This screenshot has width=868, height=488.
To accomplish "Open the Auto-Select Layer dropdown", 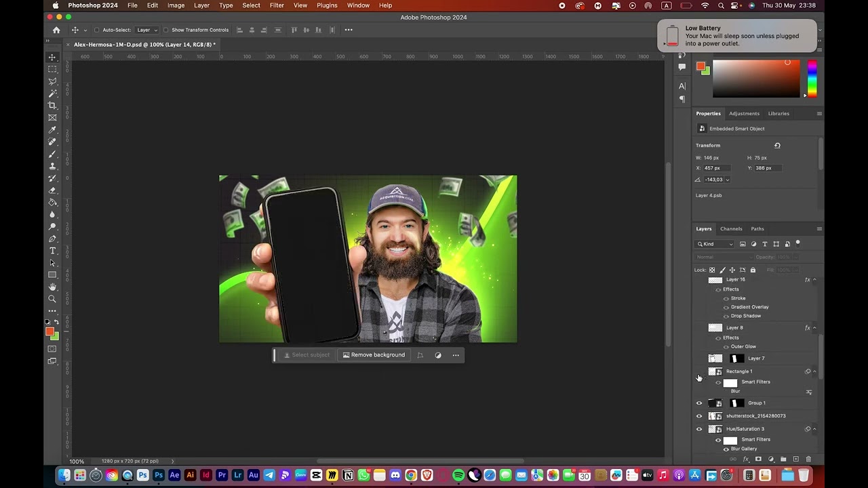I will 147,30.
